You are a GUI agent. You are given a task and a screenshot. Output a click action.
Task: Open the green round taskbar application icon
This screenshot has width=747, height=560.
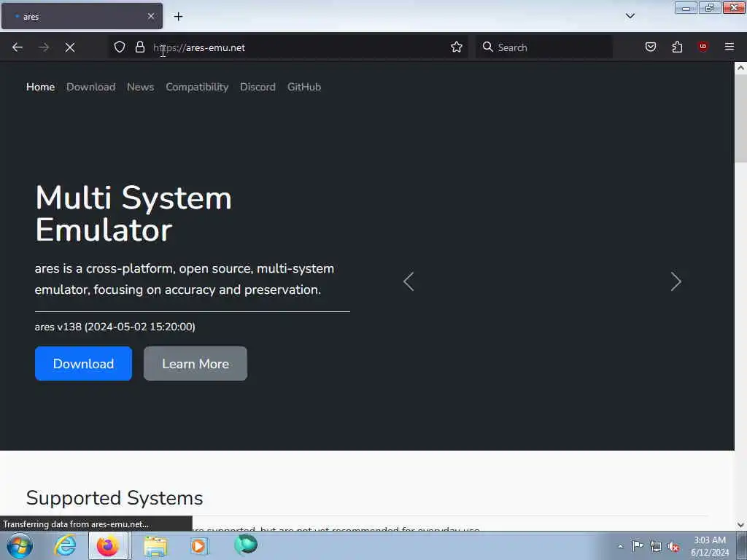click(246, 545)
